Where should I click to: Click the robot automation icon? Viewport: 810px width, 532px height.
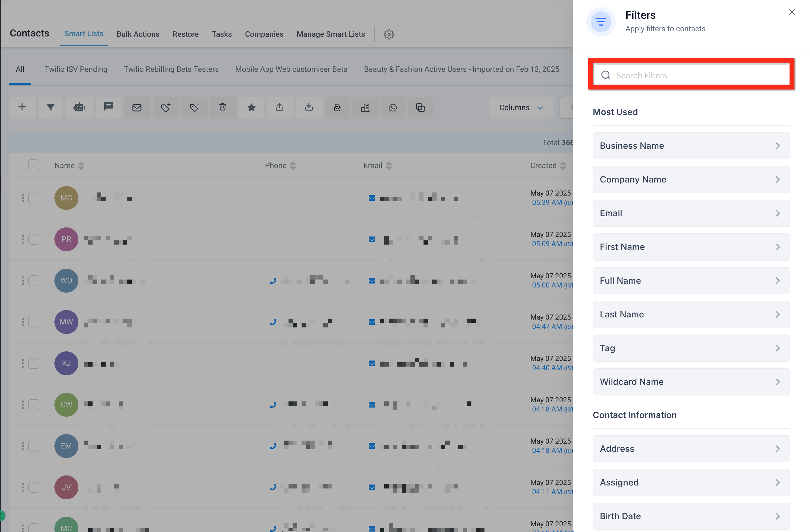[x=79, y=107]
